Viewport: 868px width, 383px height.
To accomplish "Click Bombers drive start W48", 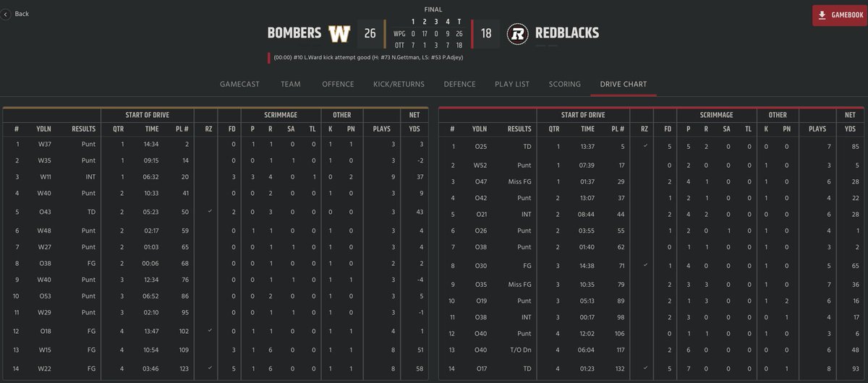I will pos(44,231).
